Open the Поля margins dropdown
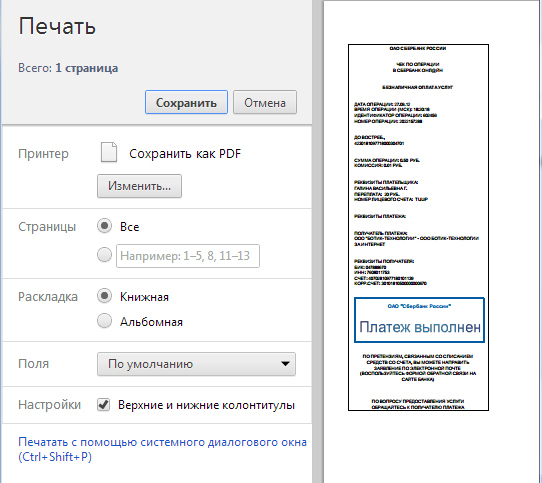The width and height of the screenshot is (542, 483). pyautogui.click(x=196, y=364)
